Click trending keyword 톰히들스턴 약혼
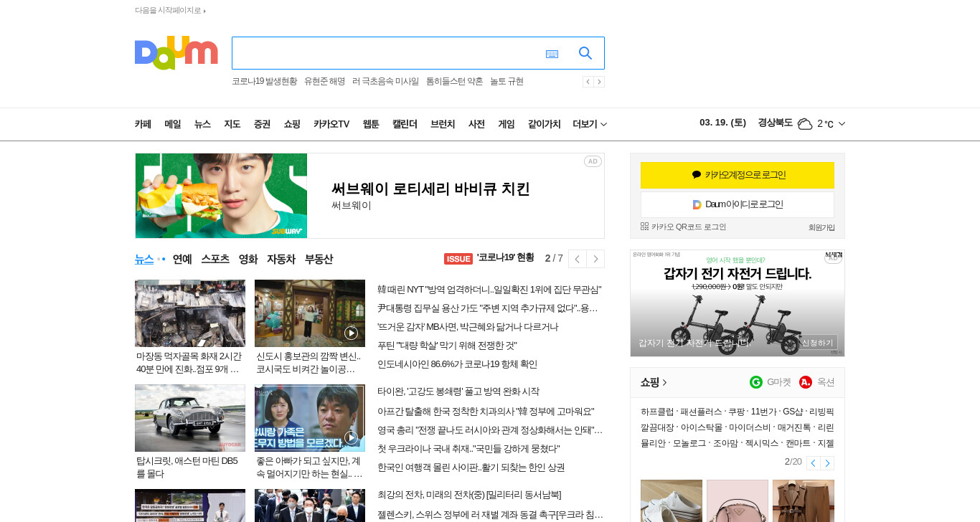The image size is (980, 522). (x=454, y=82)
